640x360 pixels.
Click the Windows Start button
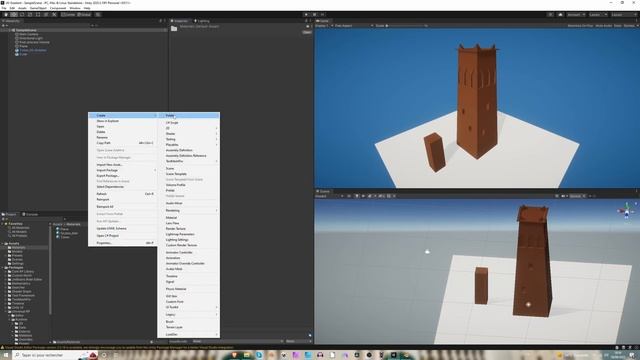6,355
